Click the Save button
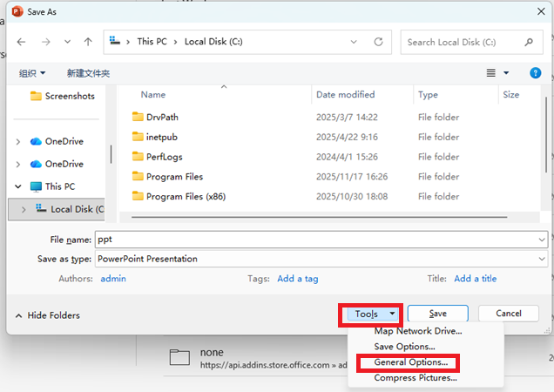The height and width of the screenshot is (392, 554). tap(438, 314)
